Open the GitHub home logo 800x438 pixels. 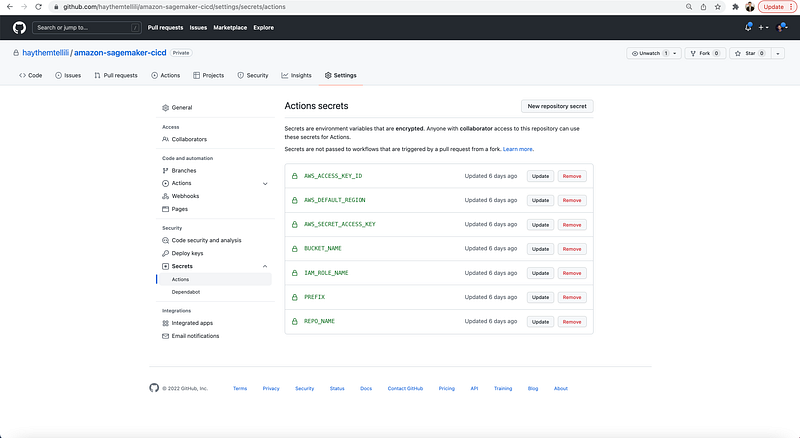tap(19, 28)
